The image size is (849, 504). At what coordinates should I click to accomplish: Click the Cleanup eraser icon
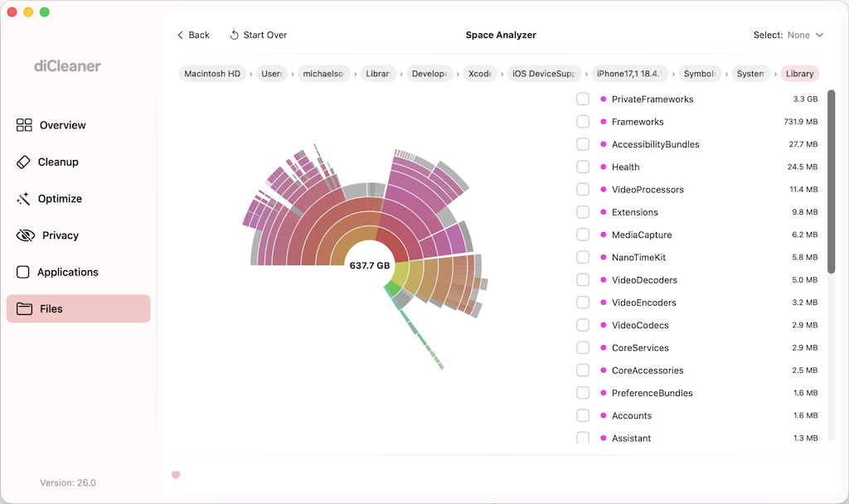pos(23,162)
